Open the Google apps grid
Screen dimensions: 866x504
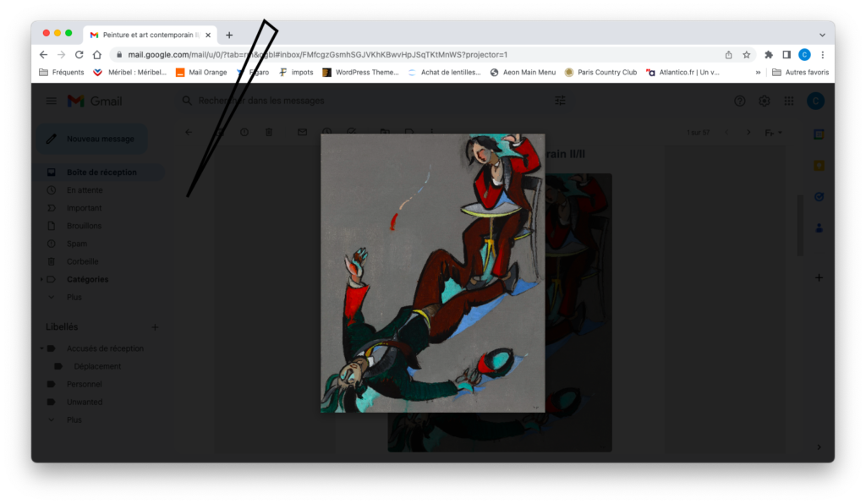[789, 101]
